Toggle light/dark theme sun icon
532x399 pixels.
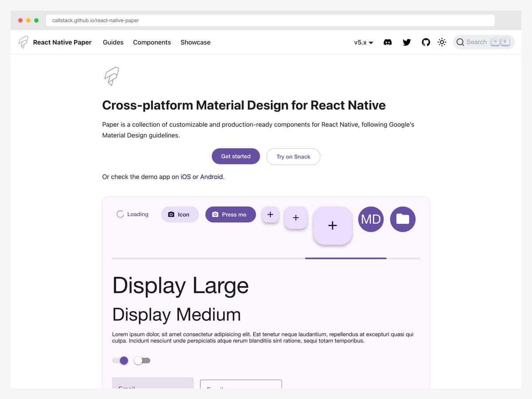[442, 42]
